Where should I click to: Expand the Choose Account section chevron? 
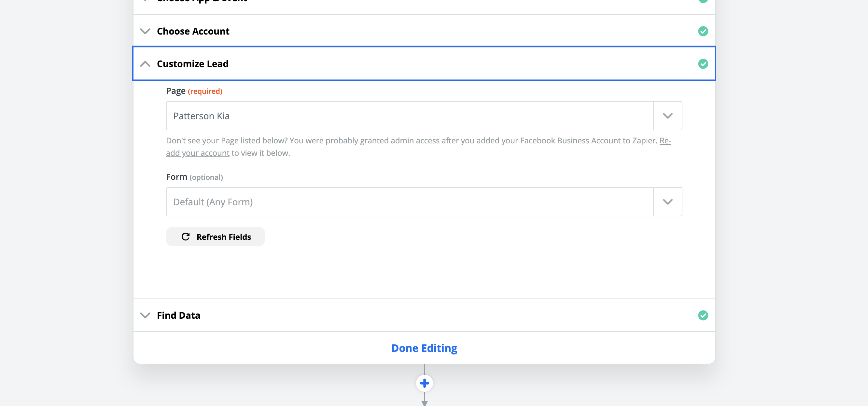(x=145, y=31)
